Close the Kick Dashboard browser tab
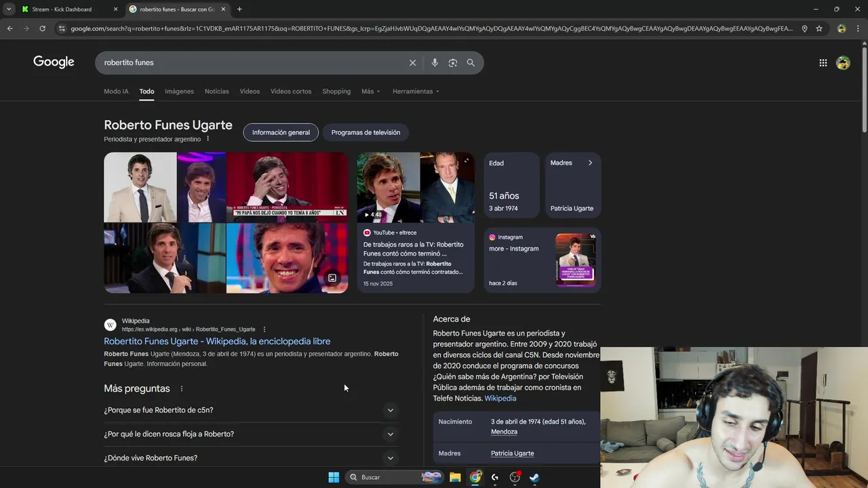The width and height of the screenshot is (868, 488). (x=115, y=9)
